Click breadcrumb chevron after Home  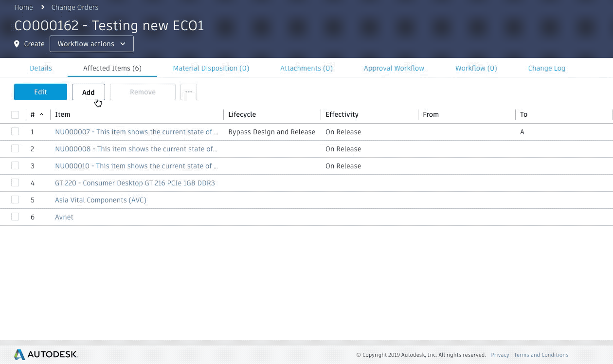(x=43, y=7)
